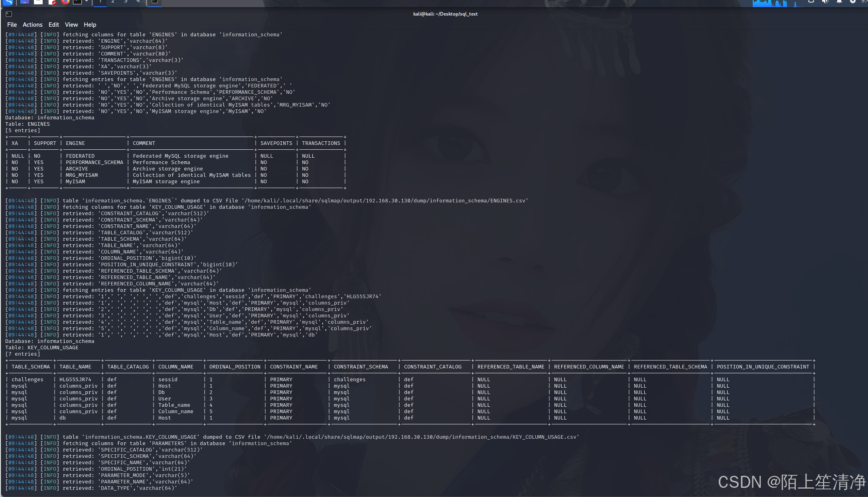Open the terminal emulator launcher in panel

pyautogui.click(x=77, y=2)
